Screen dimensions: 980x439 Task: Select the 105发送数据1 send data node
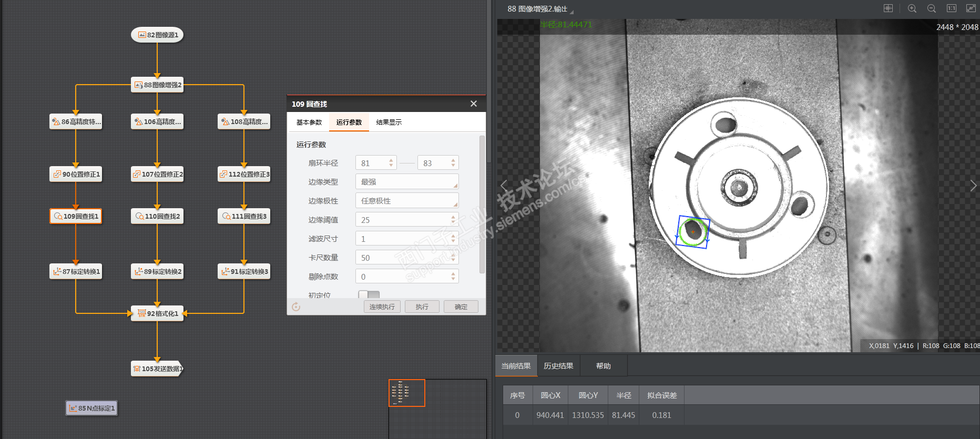point(157,369)
